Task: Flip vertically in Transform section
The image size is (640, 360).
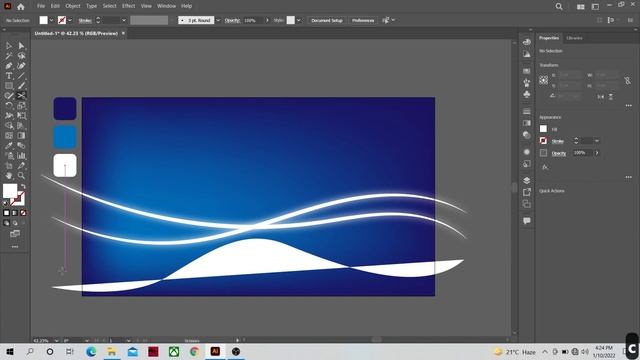Action: coord(611,97)
